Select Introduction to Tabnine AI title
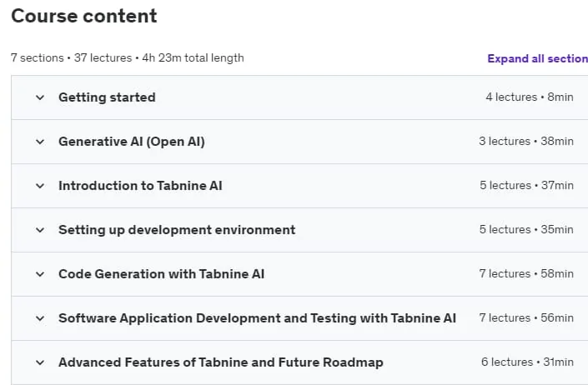 click(140, 186)
